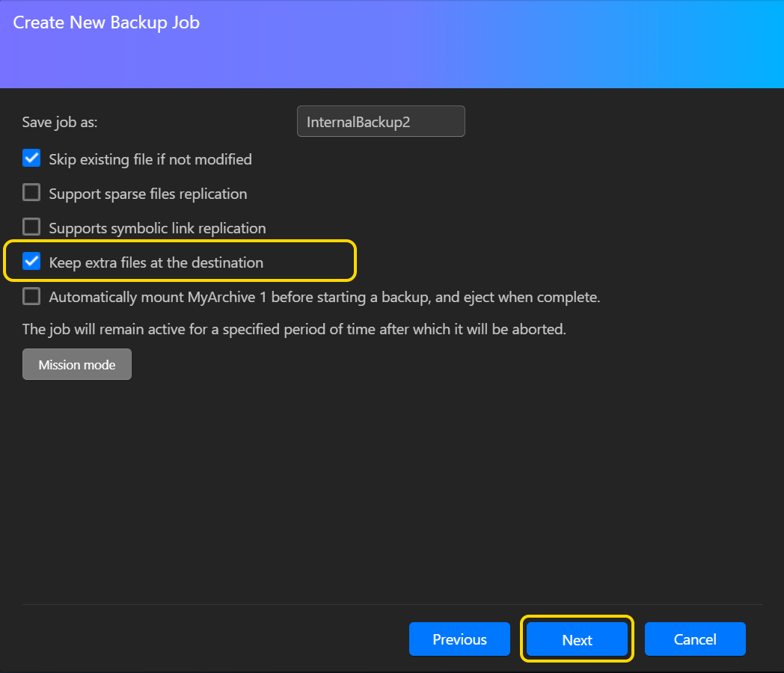This screenshot has height=673, width=784.
Task: Disable Keep extra files at destination checkbox
Action: [x=31, y=262]
